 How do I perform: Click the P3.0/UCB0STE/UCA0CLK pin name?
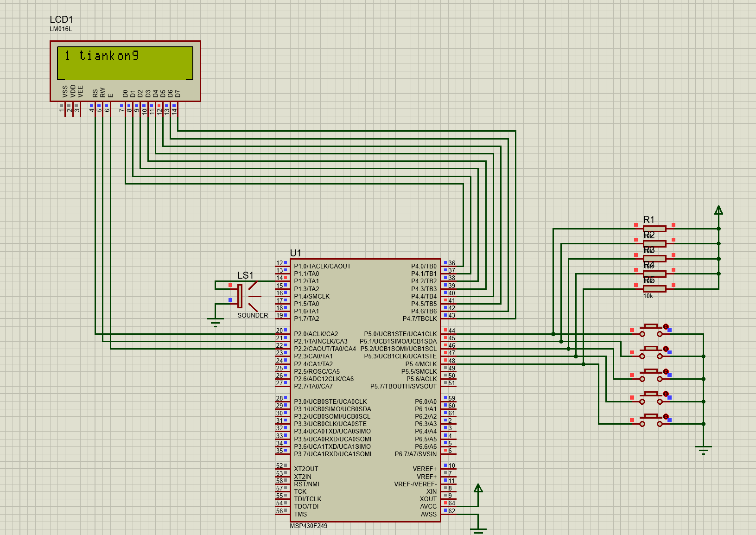pyautogui.click(x=330, y=401)
